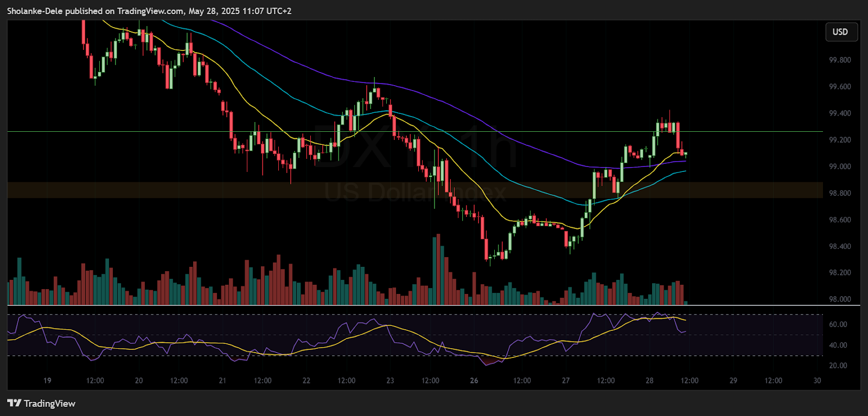Click the 99.200 price axis label

(x=840, y=140)
